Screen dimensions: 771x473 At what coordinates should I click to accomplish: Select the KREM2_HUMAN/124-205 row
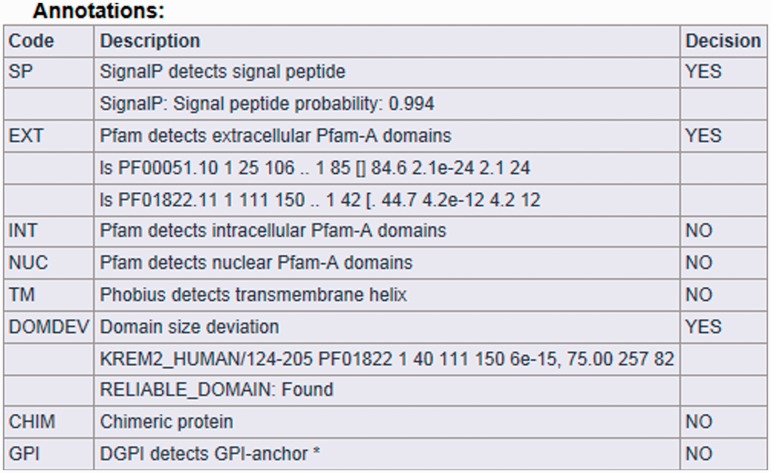tap(386, 358)
